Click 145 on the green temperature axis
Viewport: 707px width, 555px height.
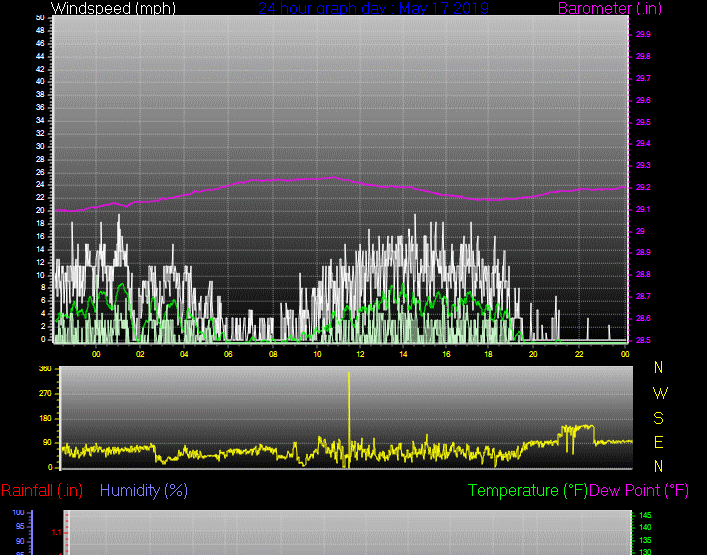point(645,515)
